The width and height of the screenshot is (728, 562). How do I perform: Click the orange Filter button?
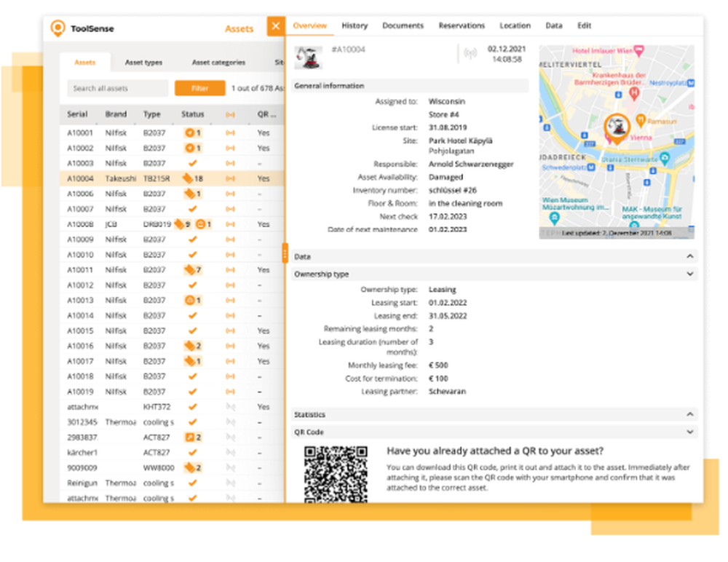[x=199, y=88]
